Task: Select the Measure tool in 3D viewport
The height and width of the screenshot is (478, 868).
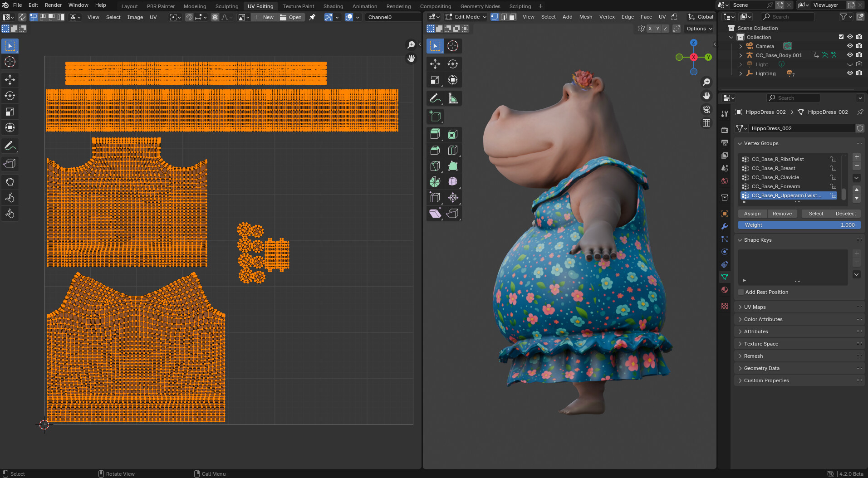Action: [x=453, y=98]
